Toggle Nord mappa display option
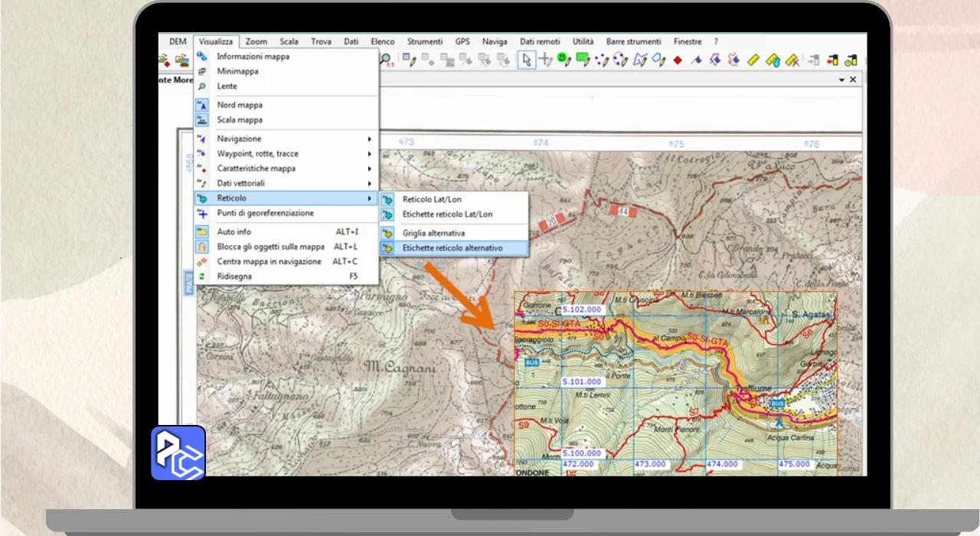The height and width of the screenshot is (536, 980). [239, 105]
